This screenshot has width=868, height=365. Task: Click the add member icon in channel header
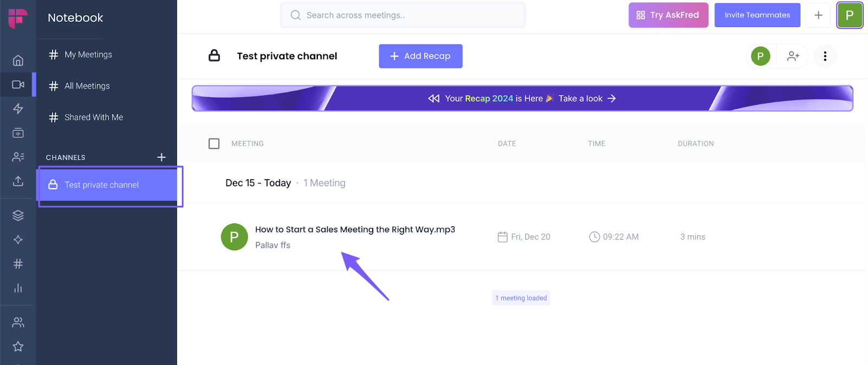[793, 56]
